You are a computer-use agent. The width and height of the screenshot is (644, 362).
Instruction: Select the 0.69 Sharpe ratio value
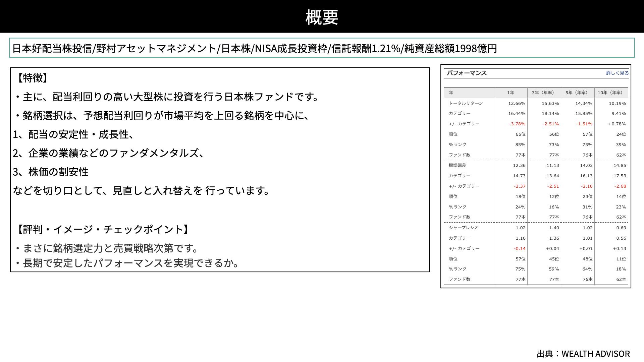(621, 228)
